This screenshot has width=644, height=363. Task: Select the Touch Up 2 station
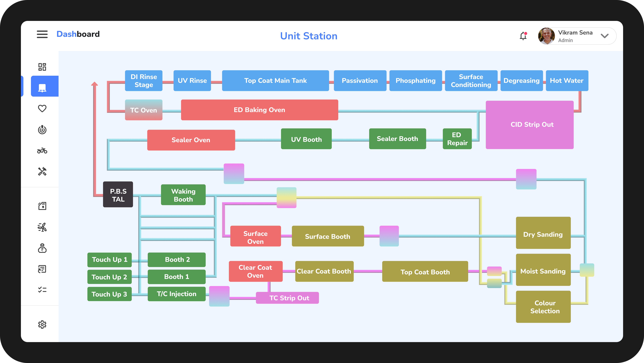click(109, 277)
